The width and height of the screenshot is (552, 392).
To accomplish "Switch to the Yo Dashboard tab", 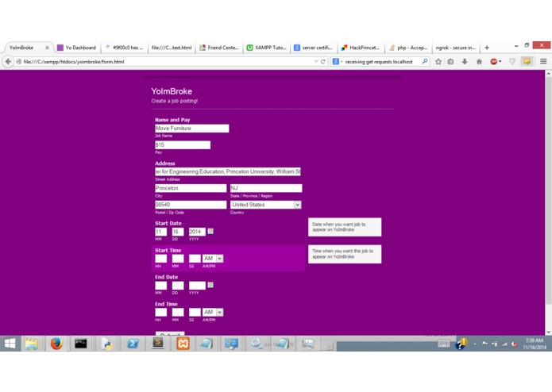I will 77,48.
